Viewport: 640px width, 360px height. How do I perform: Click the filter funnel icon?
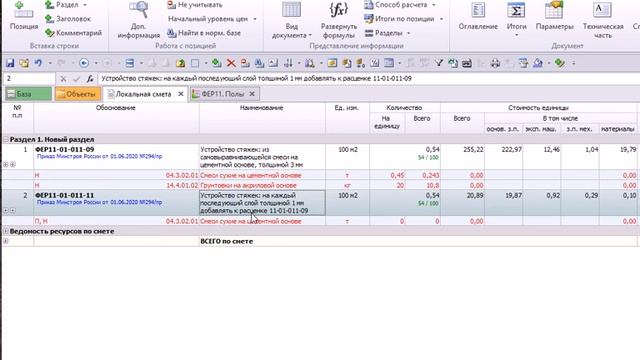[x=439, y=63]
